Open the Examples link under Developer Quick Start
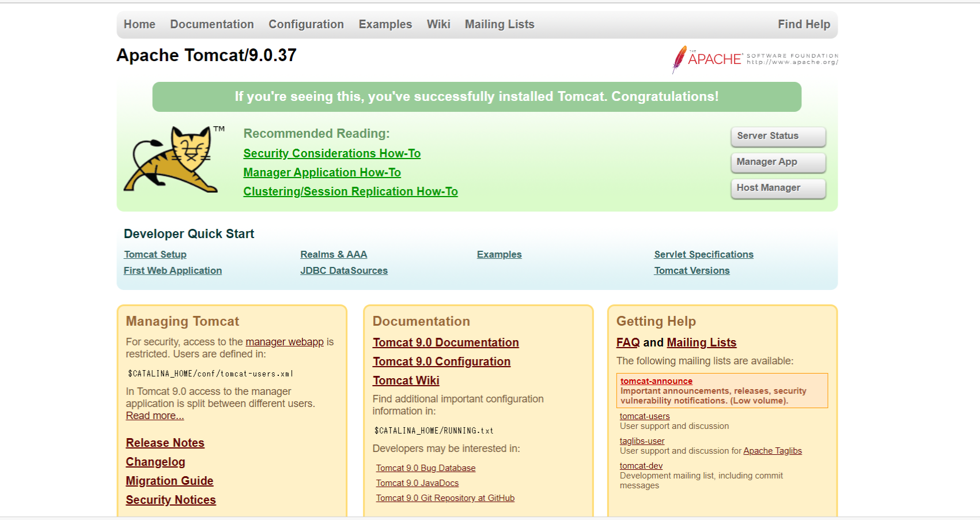Image resolution: width=980 pixels, height=520 pixels. point(499,254)
